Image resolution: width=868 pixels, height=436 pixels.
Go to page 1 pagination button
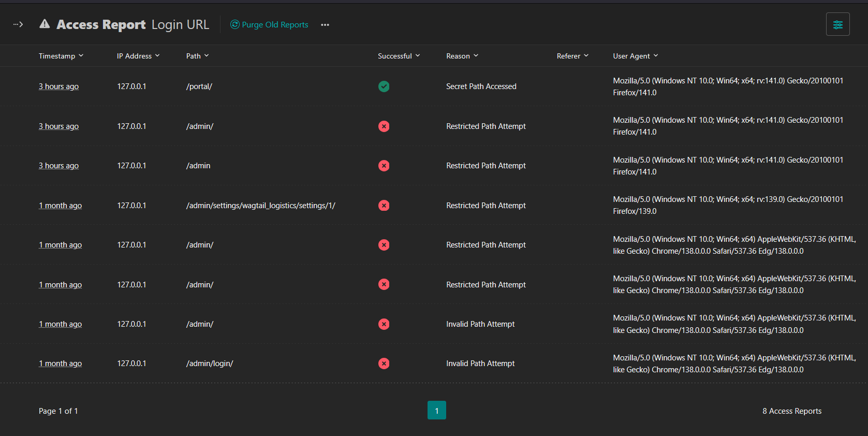coord(436,410)
